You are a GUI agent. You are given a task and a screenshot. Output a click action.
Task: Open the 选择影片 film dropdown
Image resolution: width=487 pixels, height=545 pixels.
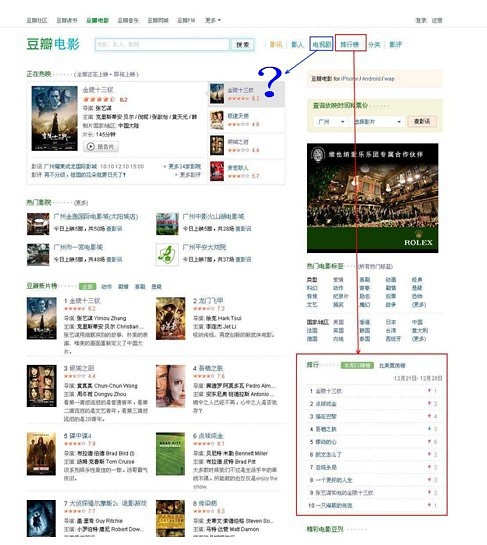378,122
